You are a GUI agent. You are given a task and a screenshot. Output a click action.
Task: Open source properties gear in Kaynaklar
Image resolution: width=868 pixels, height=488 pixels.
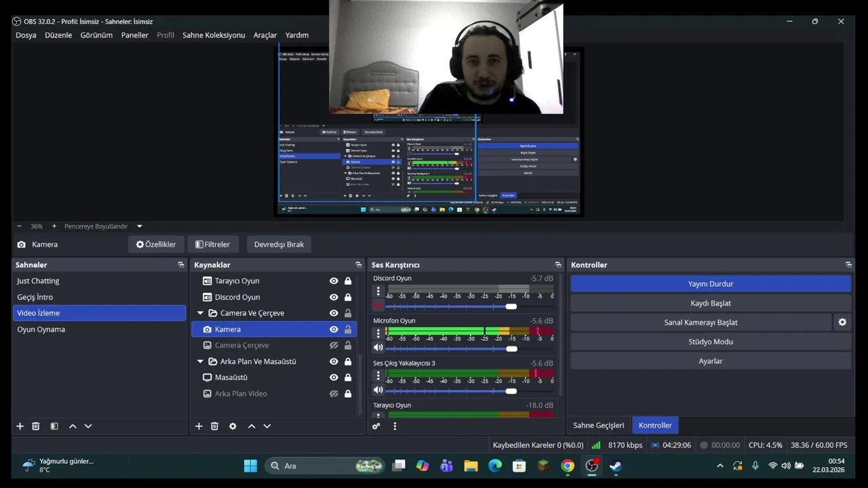tap(233, 426)
